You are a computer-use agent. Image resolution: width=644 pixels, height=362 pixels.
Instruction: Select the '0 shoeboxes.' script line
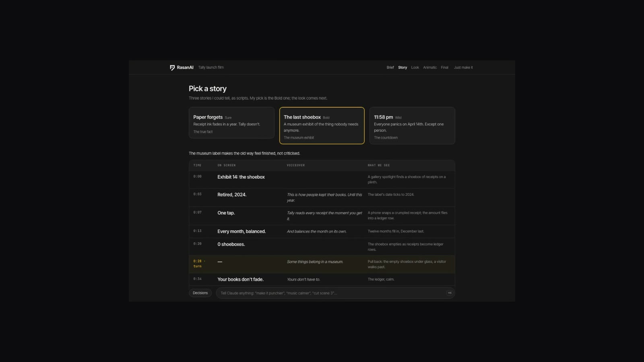[231, 245]
